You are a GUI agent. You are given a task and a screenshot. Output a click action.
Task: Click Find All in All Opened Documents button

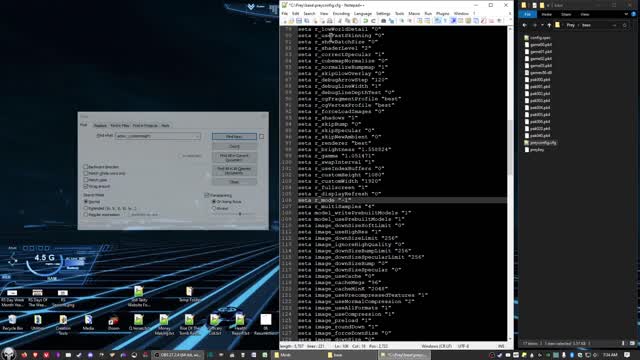(234, 171)
